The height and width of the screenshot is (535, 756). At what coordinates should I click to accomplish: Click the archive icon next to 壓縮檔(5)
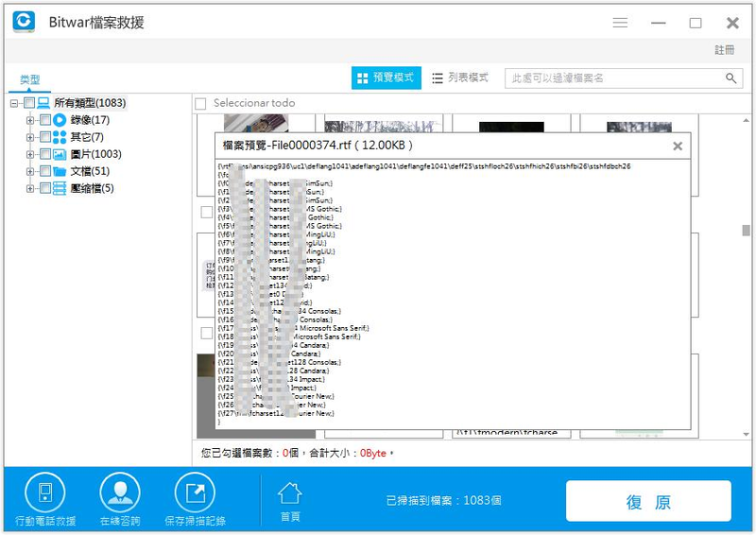pyautogui.click(x=60, y=188)
